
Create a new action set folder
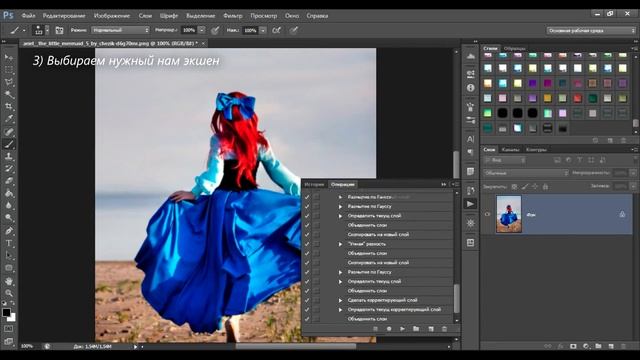point(416,329)
